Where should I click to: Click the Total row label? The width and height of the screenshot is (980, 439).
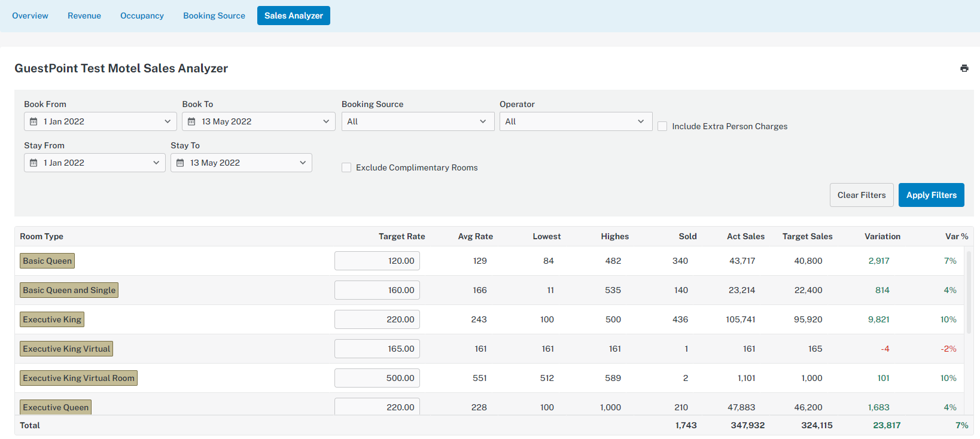tap(30, 425)
